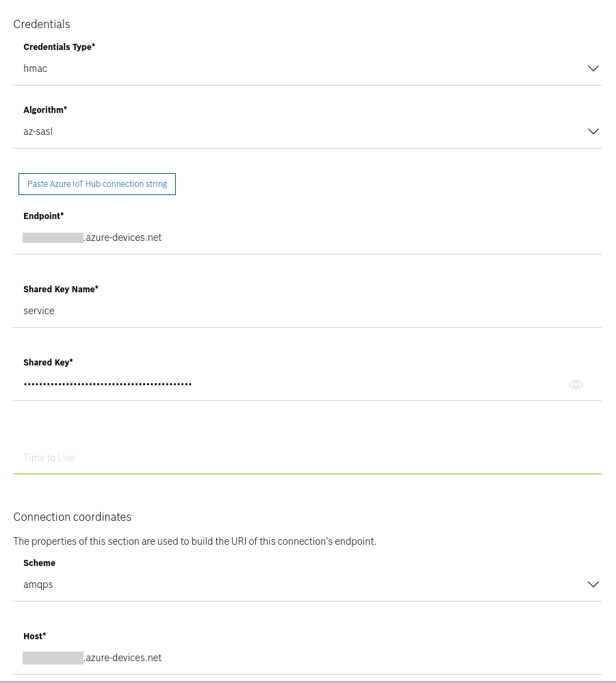Select the hmac credentials type value
The height and width of the screenshot is (683, 616).
coord(36,68)
